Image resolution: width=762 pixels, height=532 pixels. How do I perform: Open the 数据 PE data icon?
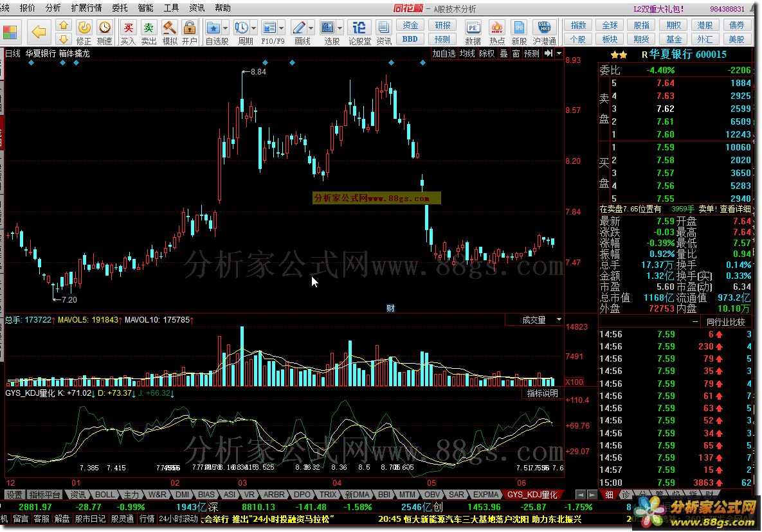point(473,33)
